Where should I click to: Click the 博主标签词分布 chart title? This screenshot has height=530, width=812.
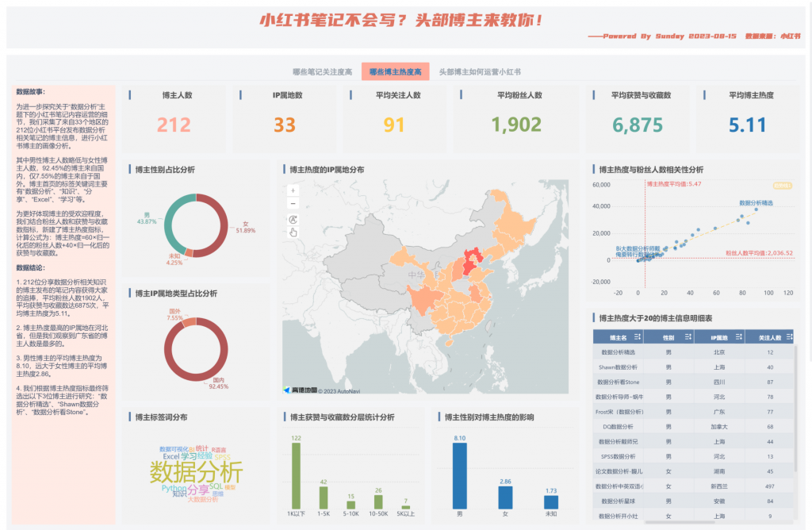161,417
